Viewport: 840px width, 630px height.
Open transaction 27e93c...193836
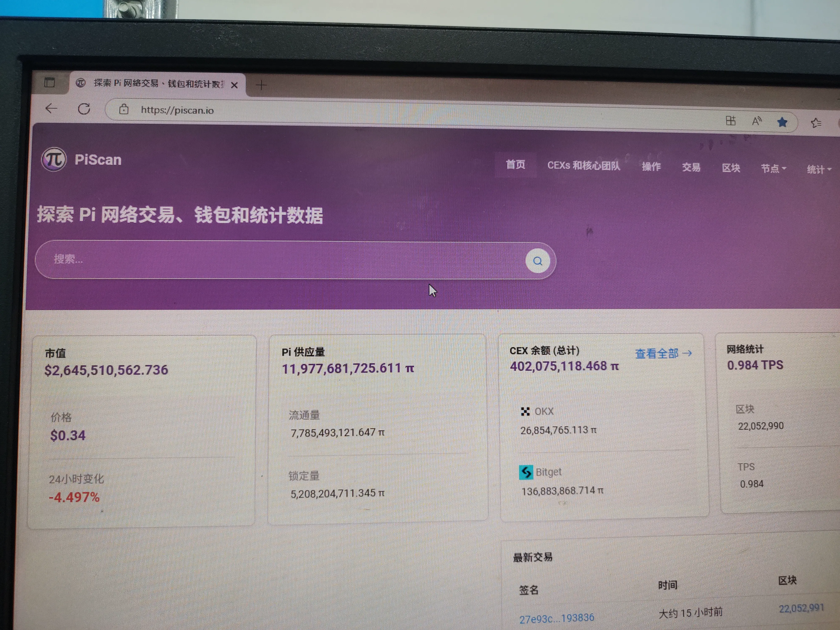[557, 619]
